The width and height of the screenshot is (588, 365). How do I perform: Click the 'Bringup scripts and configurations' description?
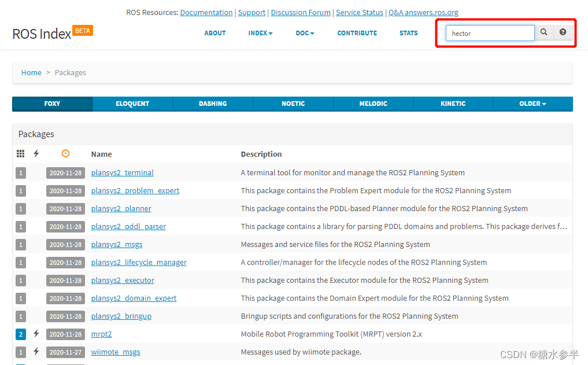click(349, 316)
